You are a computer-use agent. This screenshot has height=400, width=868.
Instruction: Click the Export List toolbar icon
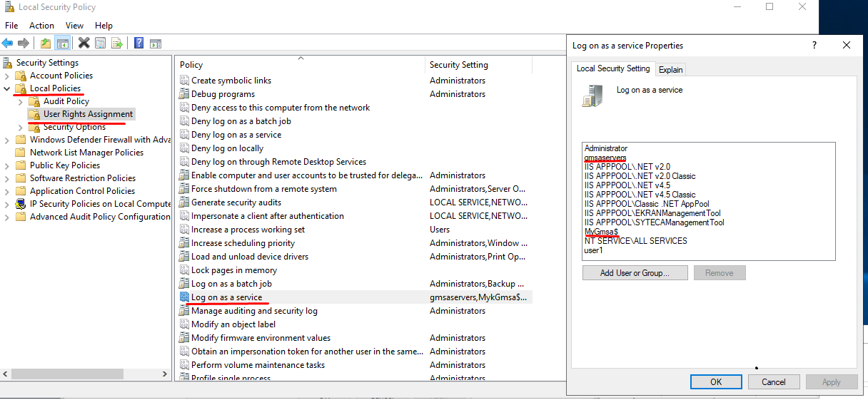117,43
